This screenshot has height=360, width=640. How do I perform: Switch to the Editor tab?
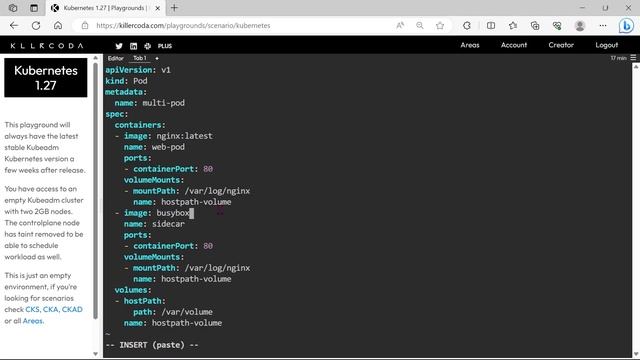pyautogui.click(x=116, y=58)
